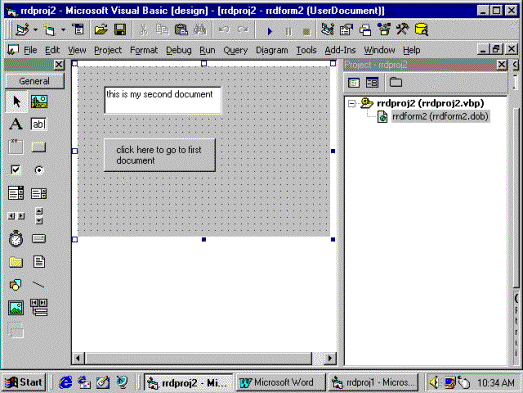
Task: Open the Project Explorer toolbar icon
Action: tap(327, 30)
